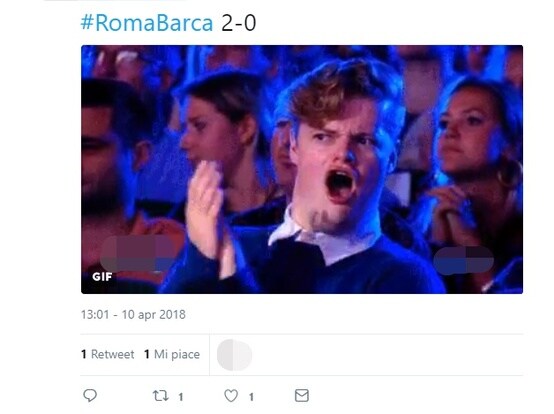Screen dimensions: 554x414
Task: Show who liked via 1 Mi piace
Action: (172, 354)
